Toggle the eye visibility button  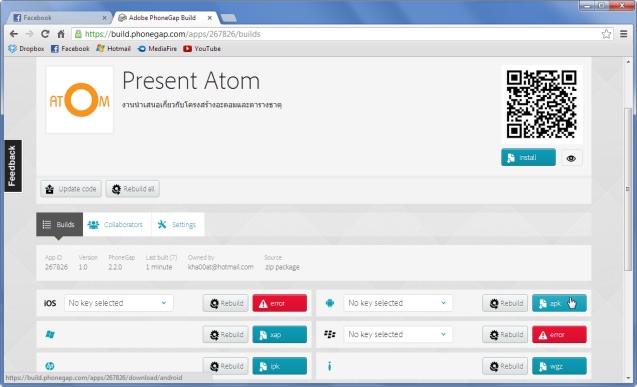tap(572, 158)
